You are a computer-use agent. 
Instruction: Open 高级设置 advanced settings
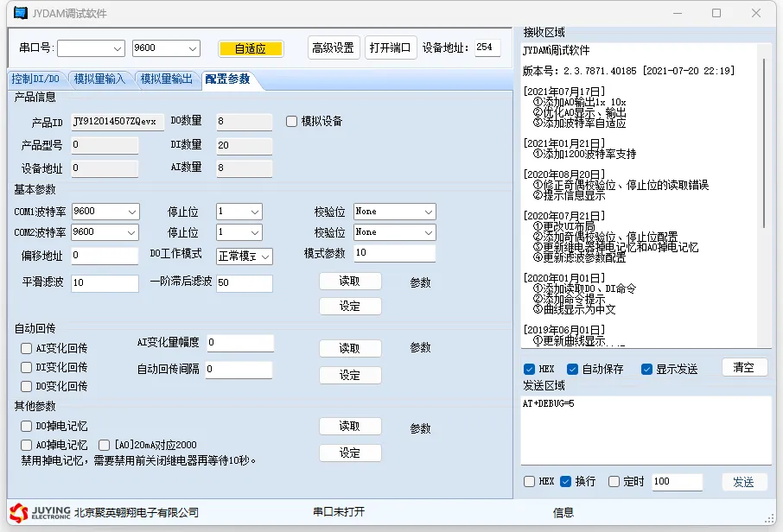point(334,47)
